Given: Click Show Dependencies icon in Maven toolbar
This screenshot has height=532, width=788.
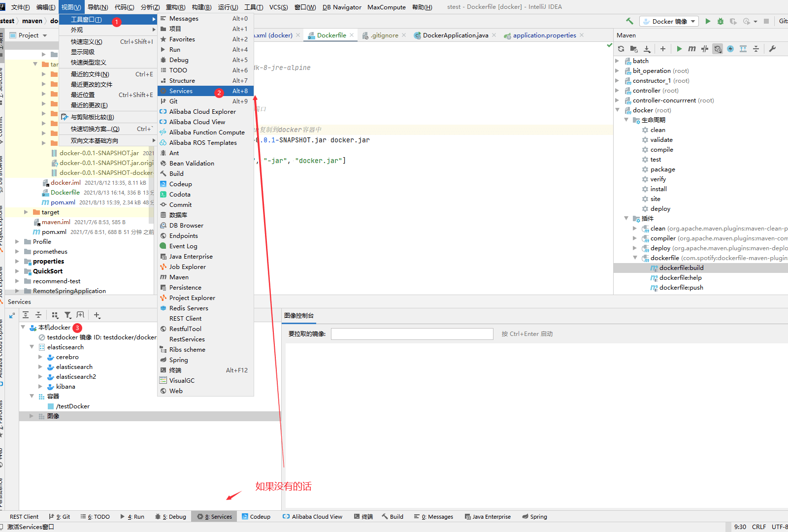Looking at the screenshot, I should [x=743, y=49].
